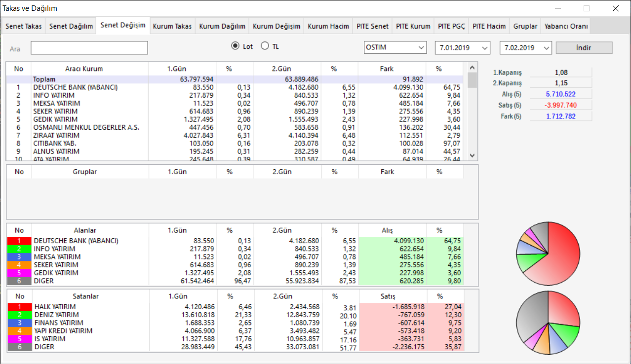Click gray swatch 6 in Alanlar list
The width and height of the screenshot is (631, 364).
point(19,281)
